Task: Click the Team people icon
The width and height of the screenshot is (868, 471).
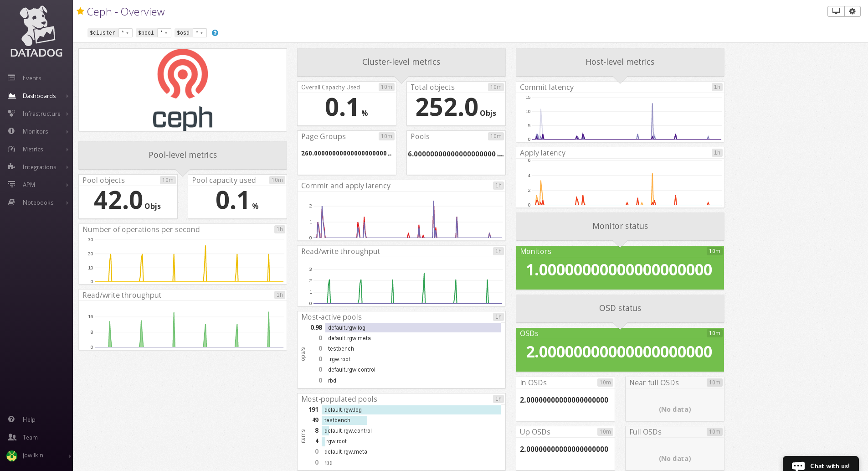Action: [x=12, y=437]
